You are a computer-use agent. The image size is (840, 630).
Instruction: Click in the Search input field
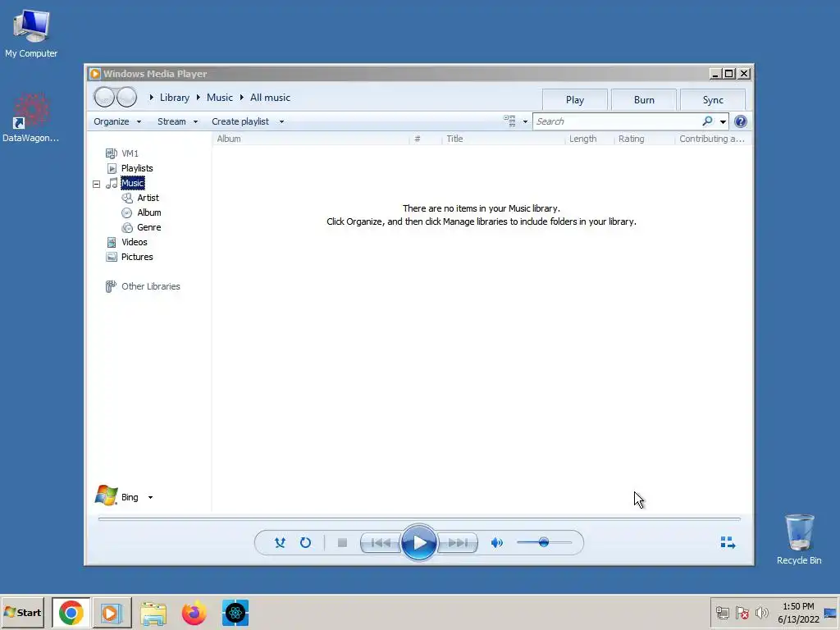pos(617,121)
